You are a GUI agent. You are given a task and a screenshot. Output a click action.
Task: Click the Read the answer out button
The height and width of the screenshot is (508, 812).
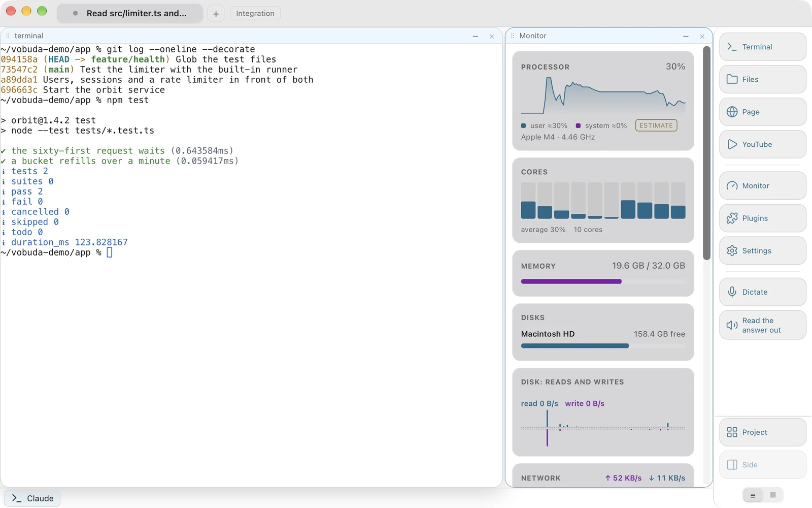click(762, 325)
